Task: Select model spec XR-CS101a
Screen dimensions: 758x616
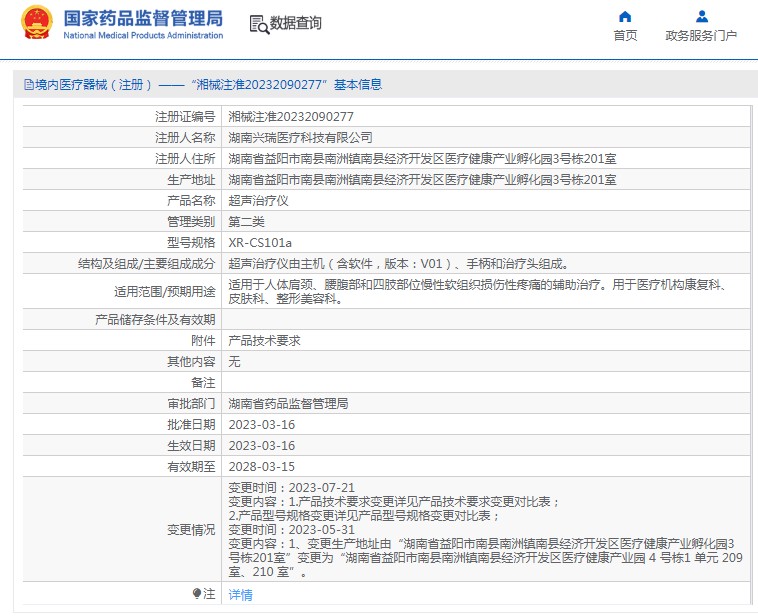Action: click(260, 243)
